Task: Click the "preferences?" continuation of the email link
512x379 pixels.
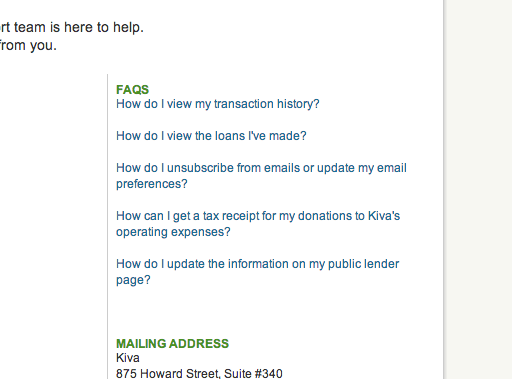Action: [152, 184]
